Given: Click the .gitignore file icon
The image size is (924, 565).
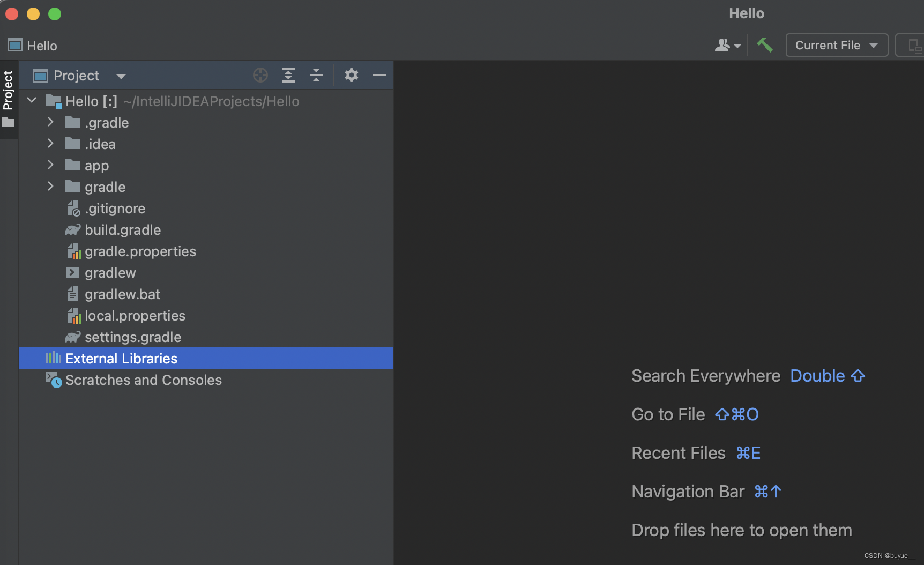Looking at the screenshot, I should point(73,209).
